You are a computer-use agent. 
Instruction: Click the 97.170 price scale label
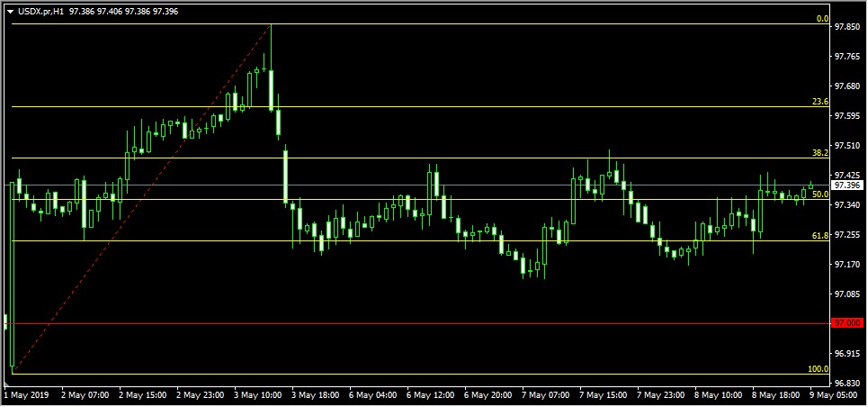(847, 265)
